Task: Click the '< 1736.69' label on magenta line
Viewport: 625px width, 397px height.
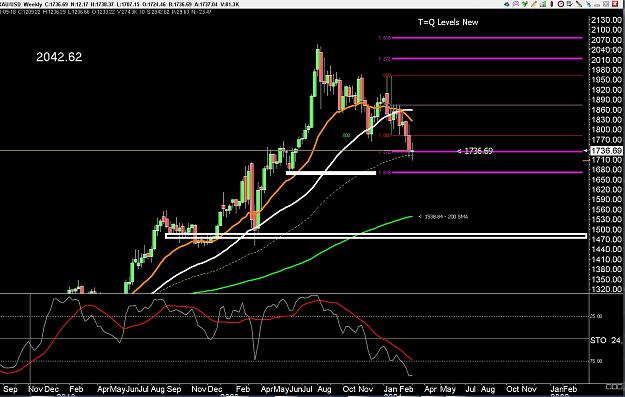Action: click(474, 151)
